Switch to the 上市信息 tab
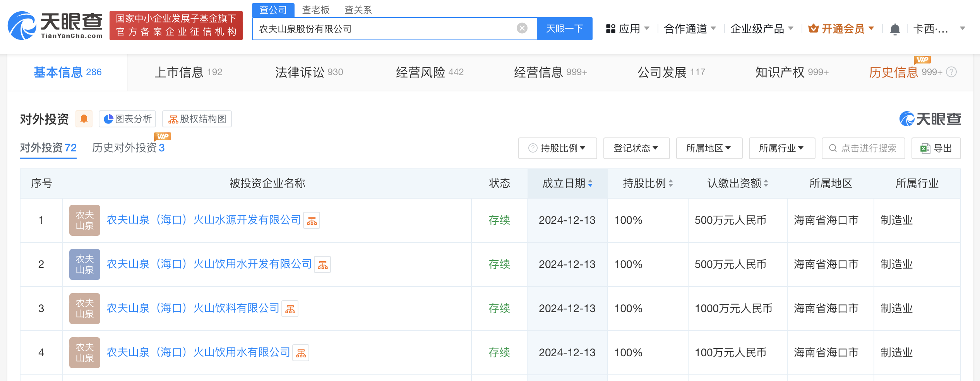 tap(188, 72)
